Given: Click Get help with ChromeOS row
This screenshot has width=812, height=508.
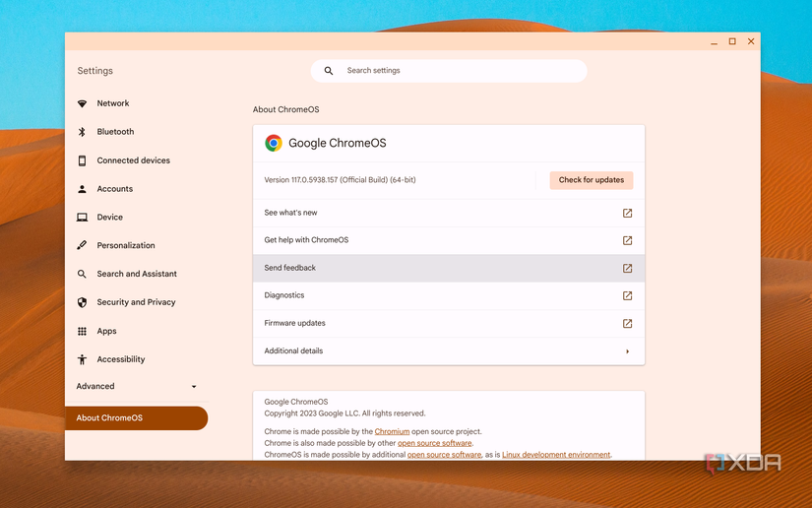Looking at the screenshot, I should [449, 240].
